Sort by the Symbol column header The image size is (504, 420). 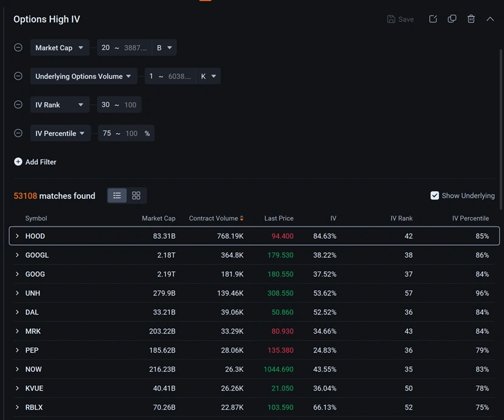36,218
